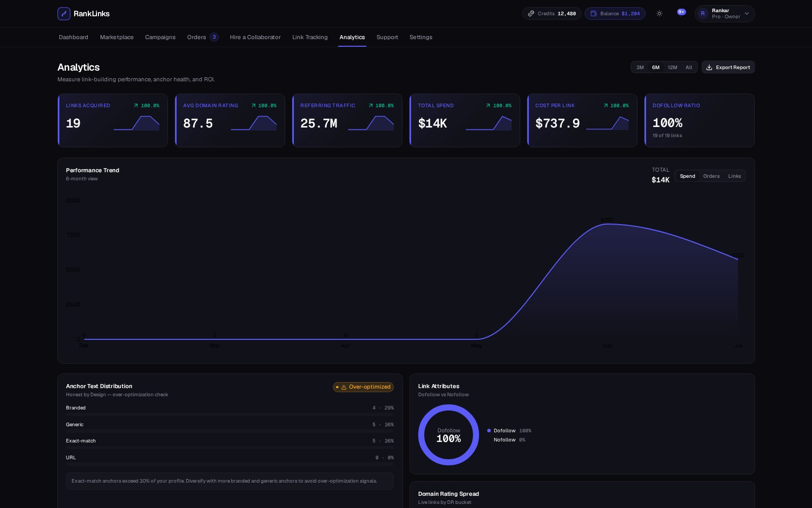Viewport: 812px width, 508px height.
Task: Open the Dashboard tab
Action: coord(74,37)
